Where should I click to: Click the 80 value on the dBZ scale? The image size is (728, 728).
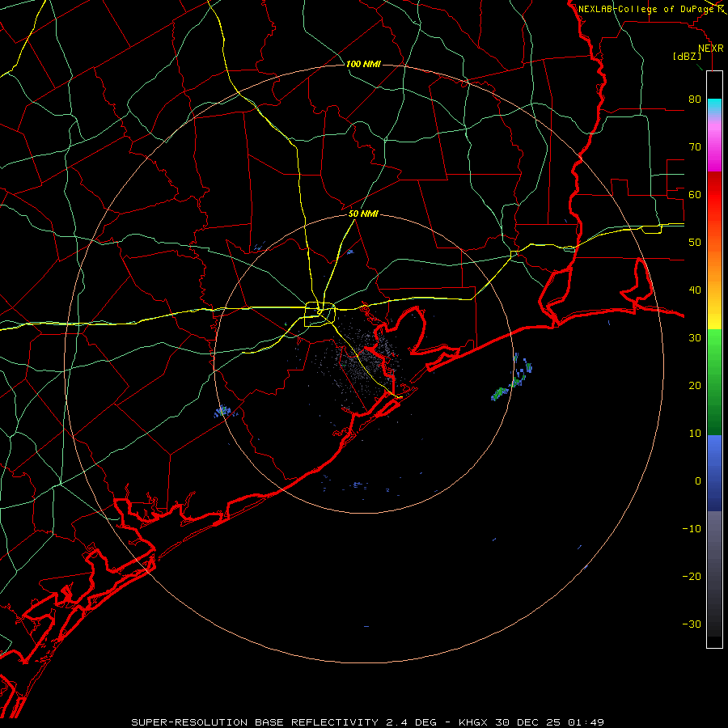click(695, 99)
